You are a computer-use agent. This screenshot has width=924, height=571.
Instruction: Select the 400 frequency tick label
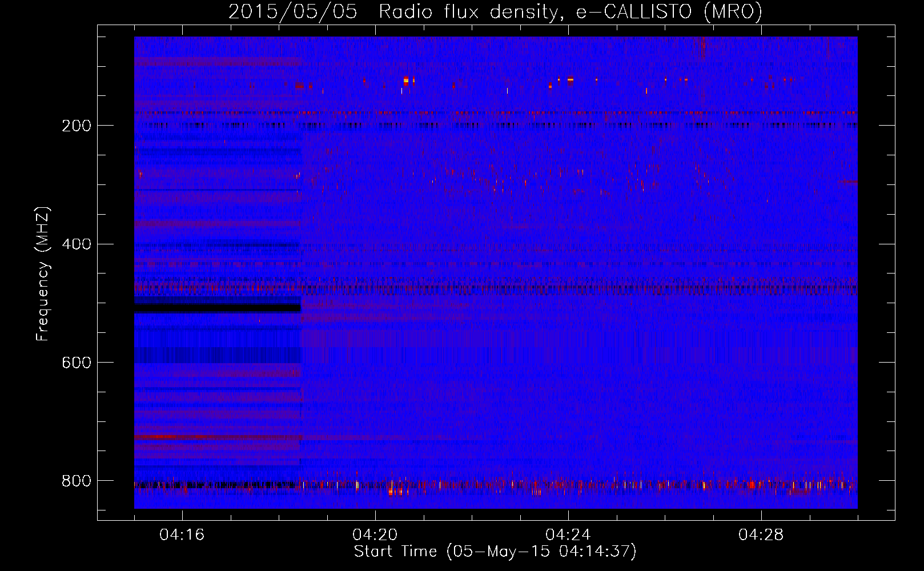(77, 244)
